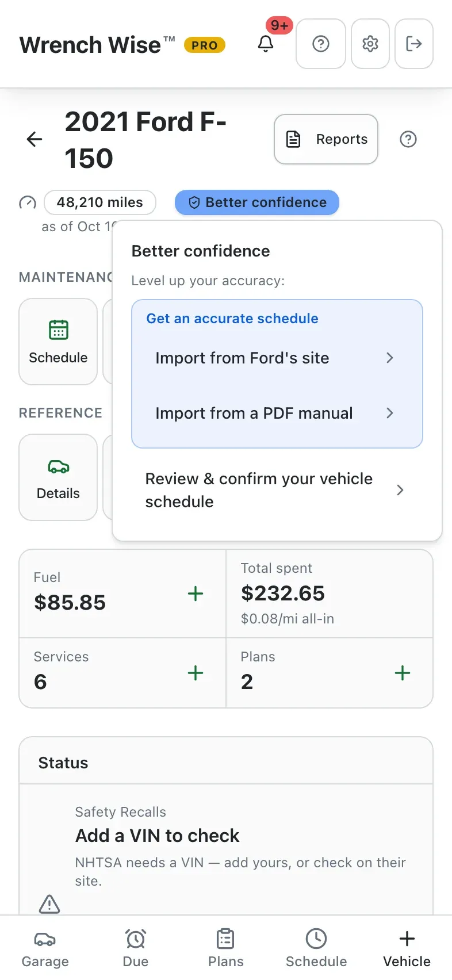Open the help icon beside Reports
The width and height of the screenshot is (452, 980).
coord(408,139)
